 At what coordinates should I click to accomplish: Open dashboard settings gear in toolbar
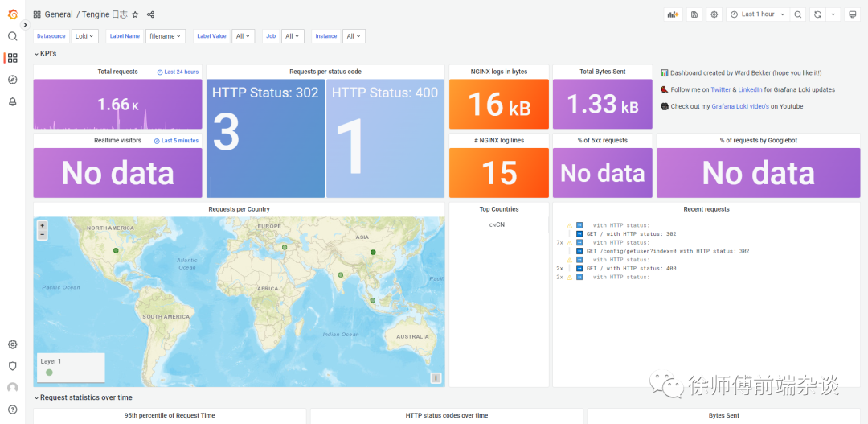point(714,15)
